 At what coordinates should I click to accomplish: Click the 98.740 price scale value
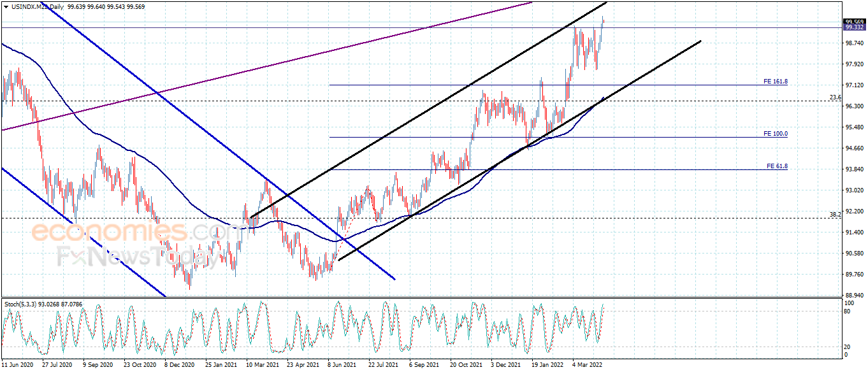click(x=855, y=43)
